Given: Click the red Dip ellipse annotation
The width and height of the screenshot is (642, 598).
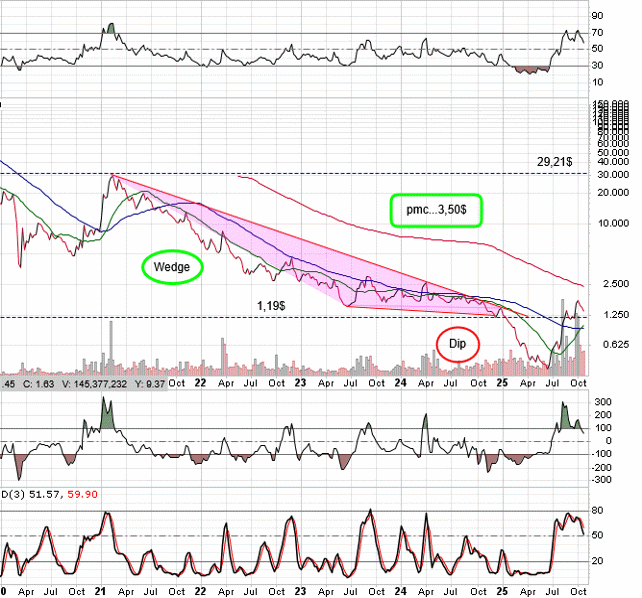Looking at the screenshot, I should 457,343.
